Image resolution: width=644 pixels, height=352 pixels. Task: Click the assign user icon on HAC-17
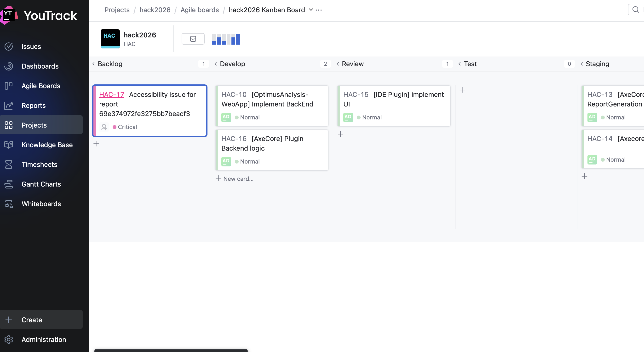pyautogui.click(x=104, y=127)
